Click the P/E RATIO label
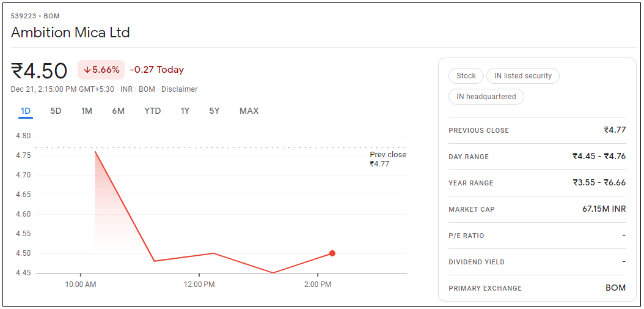The width and height of the screenshot is (644, 309). (467, 236)
